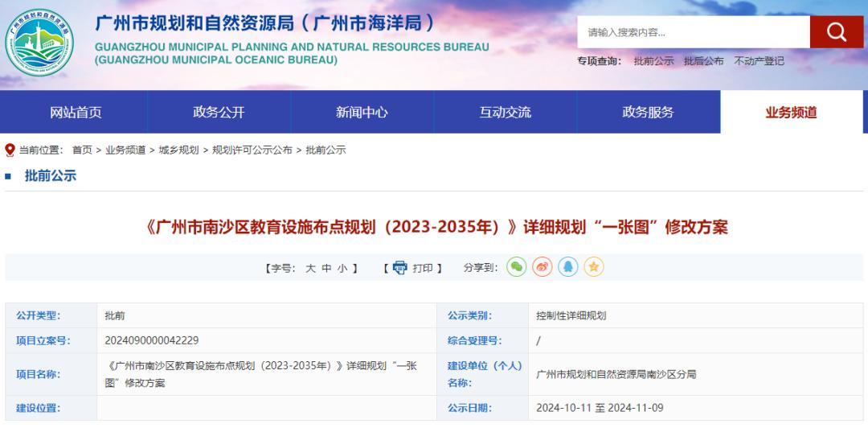Image resolution: width=868 pixels, height=428 pixels.
Task: Click the 不动产登记 quick search link
Action: 759,61
